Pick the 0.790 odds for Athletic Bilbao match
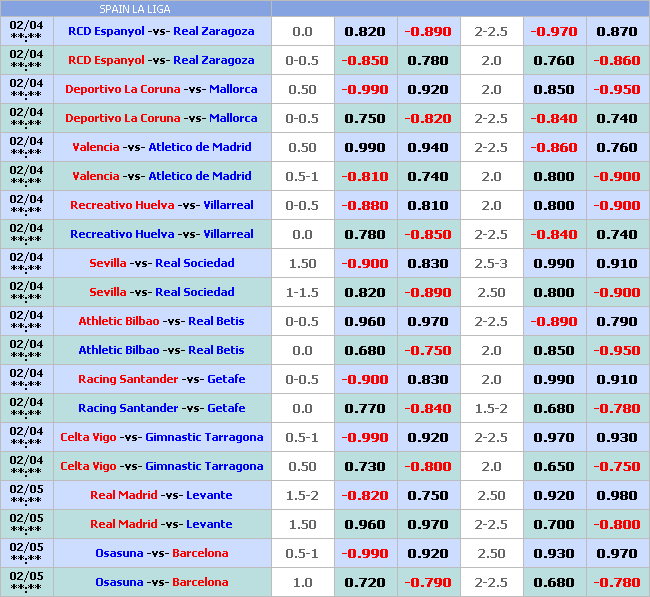Image resolution: width=650 pixels, height=597 pixels. click(x=616, y=321)
